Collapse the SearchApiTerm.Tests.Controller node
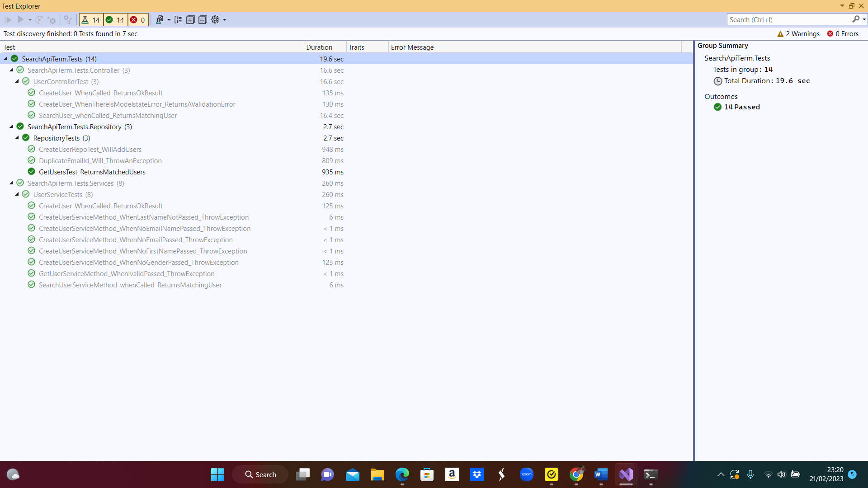The height and width of the screenshot is (488, 868). [11, 70]
